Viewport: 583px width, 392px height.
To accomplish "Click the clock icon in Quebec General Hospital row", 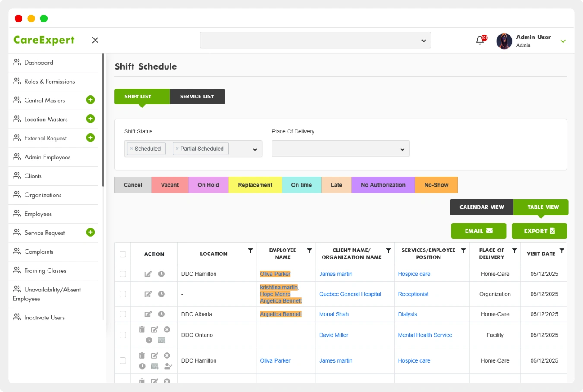I will [161, 294].
